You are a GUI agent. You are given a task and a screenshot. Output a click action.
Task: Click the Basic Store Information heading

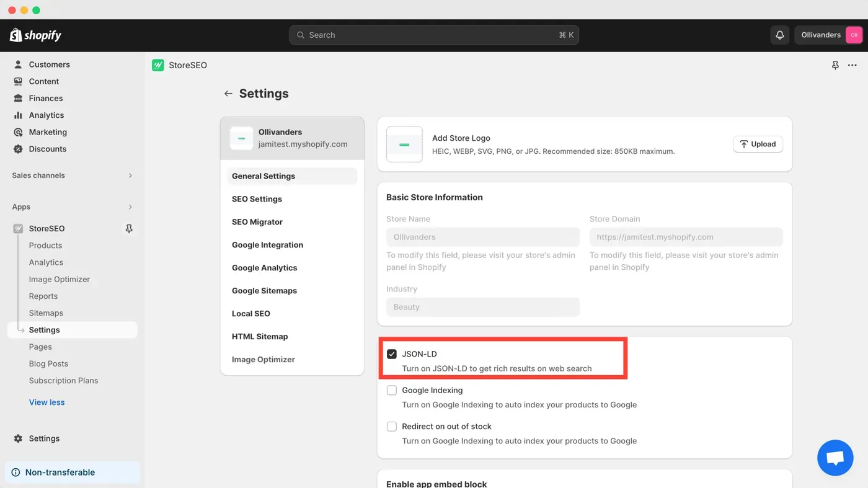coord(435,197)
